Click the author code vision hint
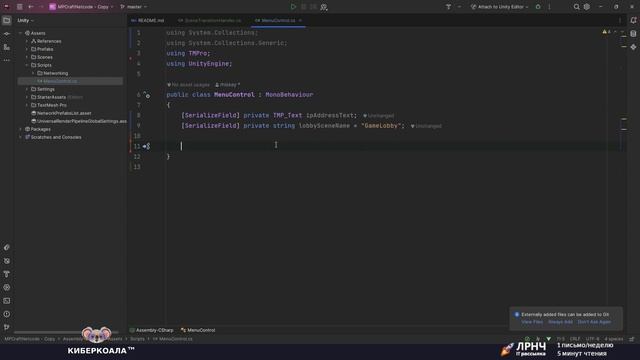Screen dimensions: 640x360 click(227, 85)
